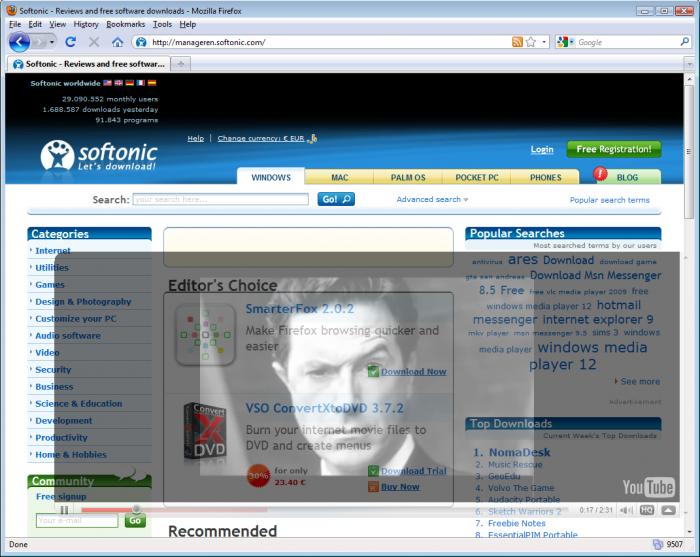Open the Internet category
This screenshot has width=700, height=557.
53,250
